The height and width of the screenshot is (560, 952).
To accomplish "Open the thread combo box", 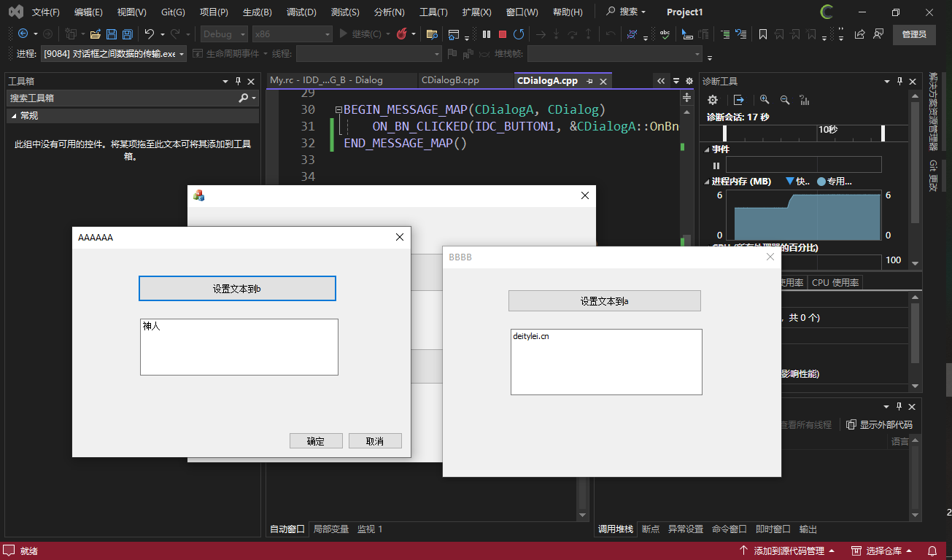I will pyautogui.click(x=369, y=54).
